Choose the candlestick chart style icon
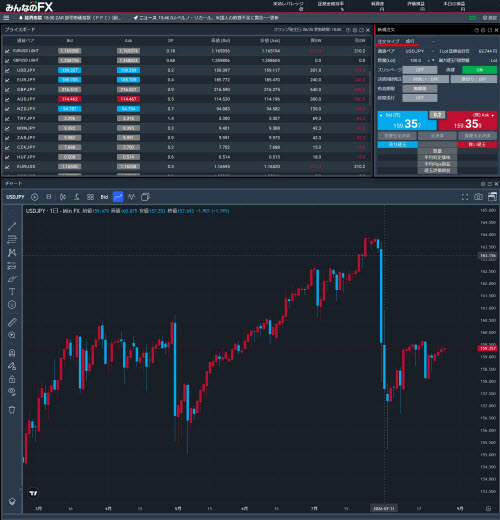The height and width of the screenshot is (520, 500). (x=63, y=197)
